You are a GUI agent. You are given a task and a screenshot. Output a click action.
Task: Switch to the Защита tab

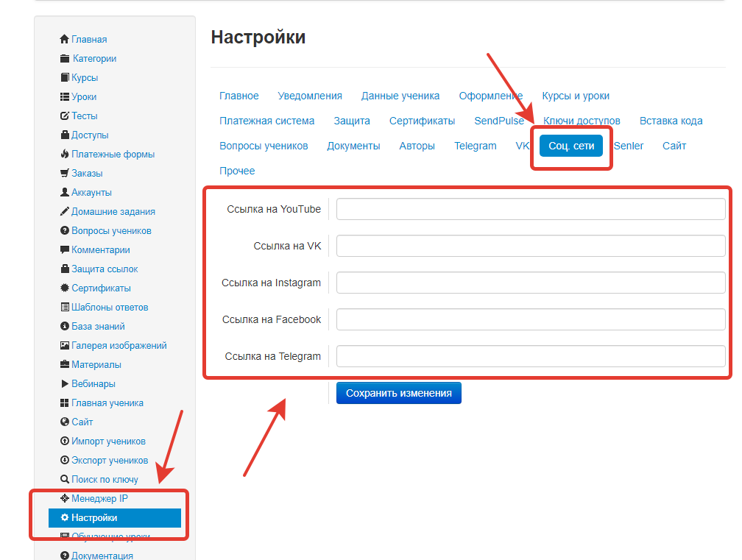click(352, 121)
